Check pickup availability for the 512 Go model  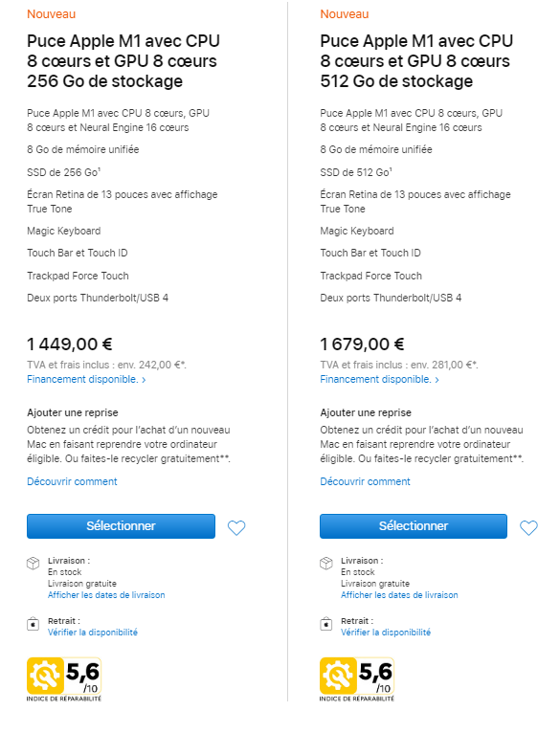[386, 632]
